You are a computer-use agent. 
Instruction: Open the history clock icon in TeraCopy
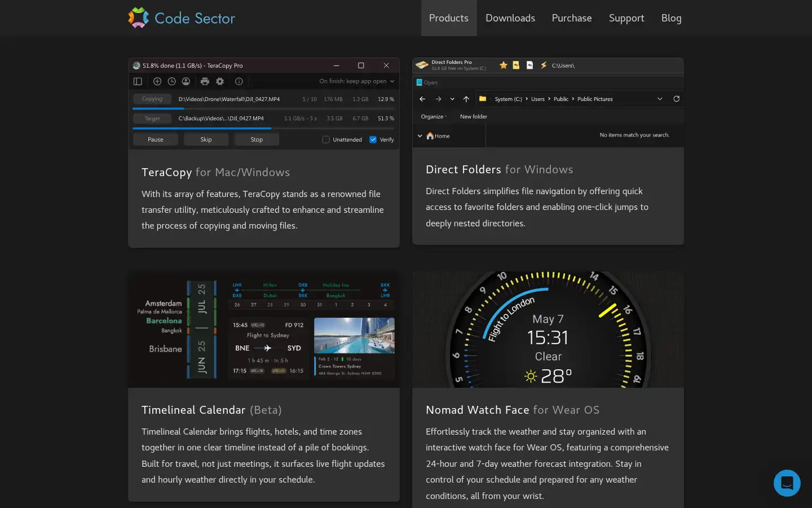point(171,81)
